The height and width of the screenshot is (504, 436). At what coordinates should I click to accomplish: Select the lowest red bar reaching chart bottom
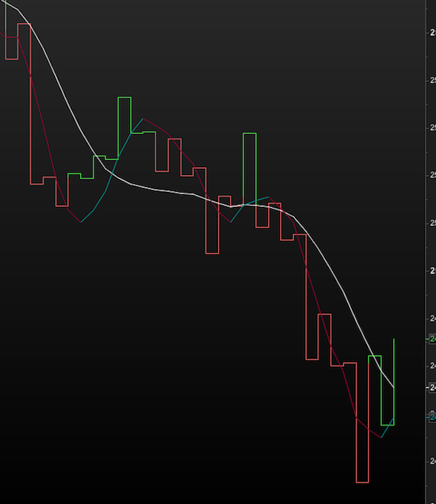click(x=362, y=422)
